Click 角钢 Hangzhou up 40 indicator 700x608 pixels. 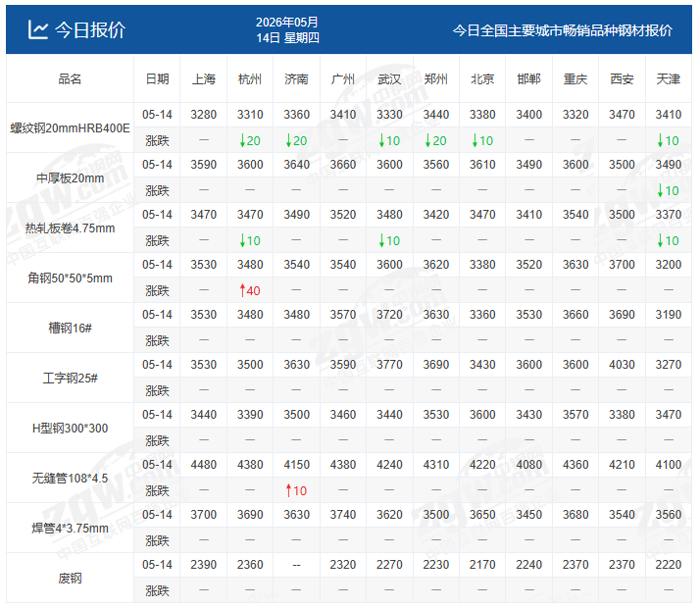(x=250, y=291)
